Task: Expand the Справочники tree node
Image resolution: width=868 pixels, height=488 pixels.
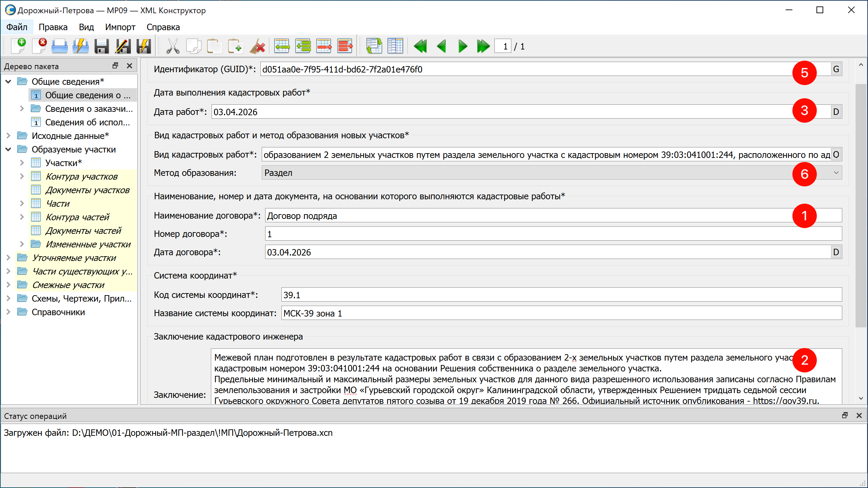Action: (8, 312)
